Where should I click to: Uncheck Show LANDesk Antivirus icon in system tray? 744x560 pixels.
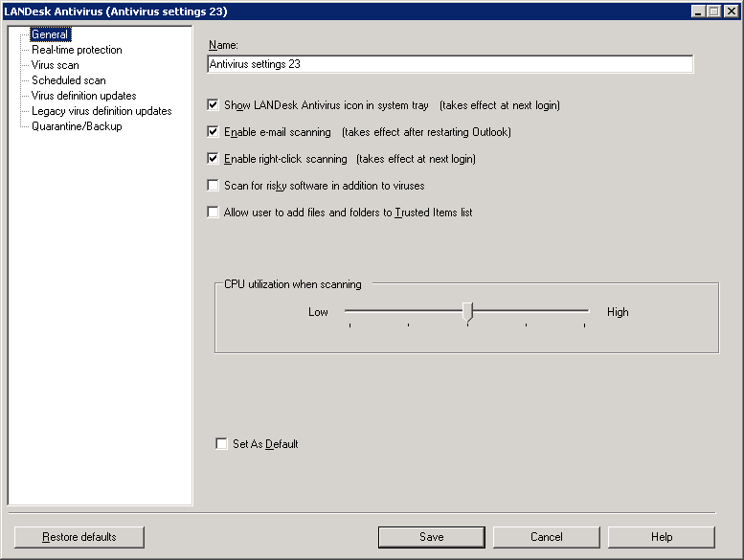[213, 104]
